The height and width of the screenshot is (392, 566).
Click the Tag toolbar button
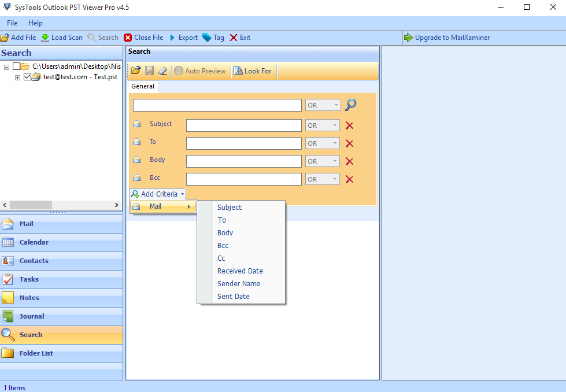[x=213, y=38]
